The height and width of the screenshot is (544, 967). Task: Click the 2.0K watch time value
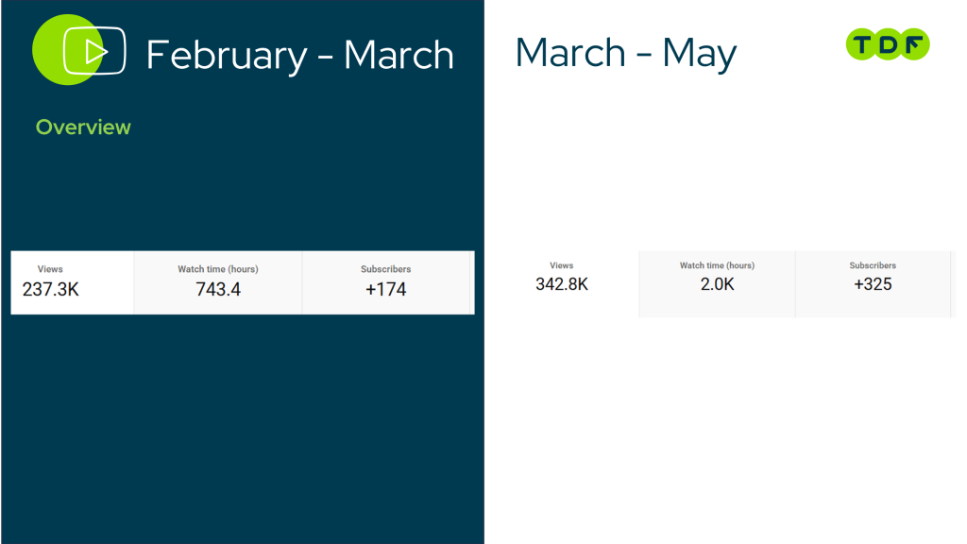717,284
